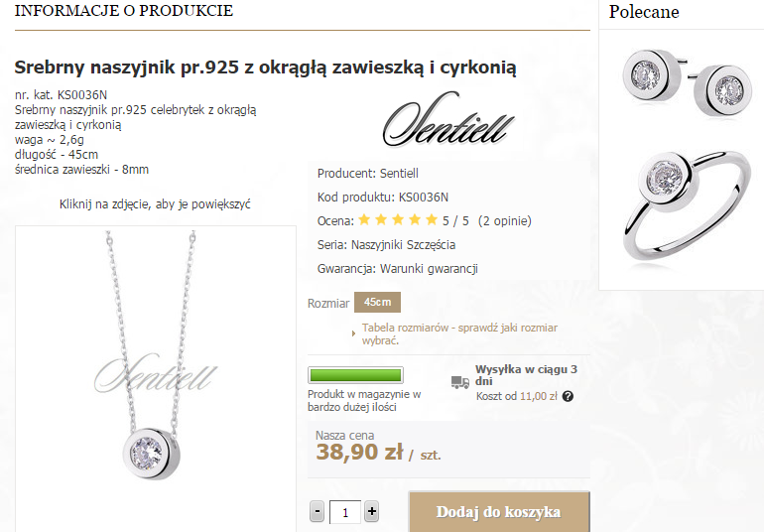Click the green stock availability bar
The height and width of the screenshot is (532, 764).
point(355,375)
